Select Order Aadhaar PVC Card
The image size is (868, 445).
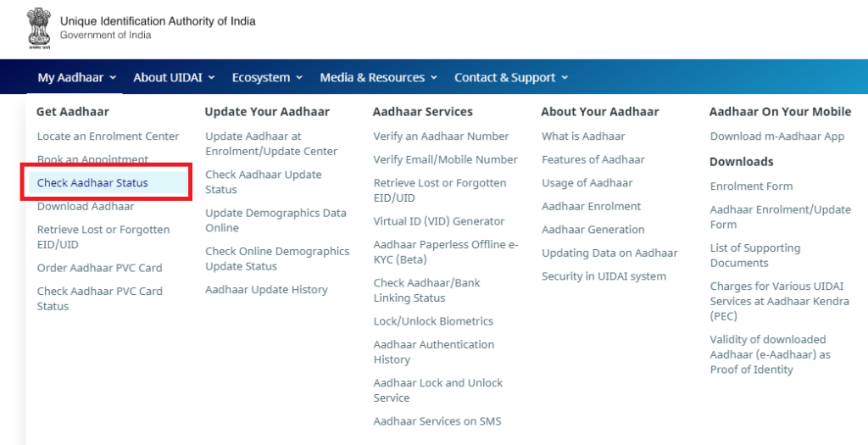(x=100, y=268)
